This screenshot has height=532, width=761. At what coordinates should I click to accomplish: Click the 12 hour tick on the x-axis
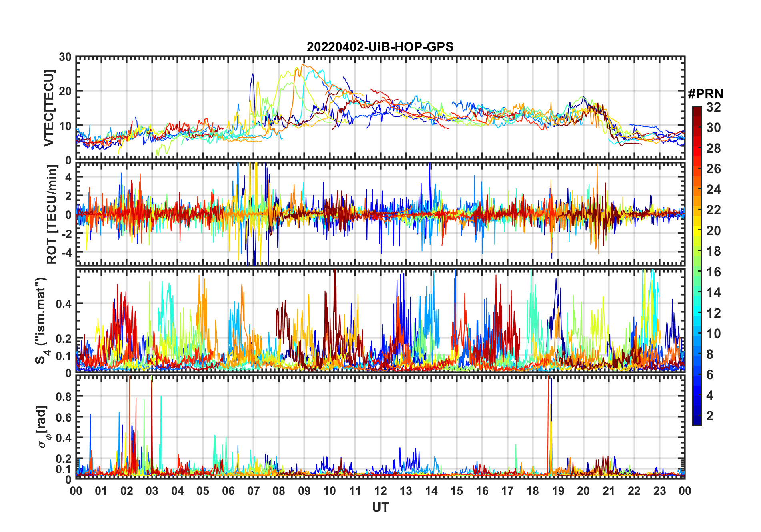coord(380,491)
